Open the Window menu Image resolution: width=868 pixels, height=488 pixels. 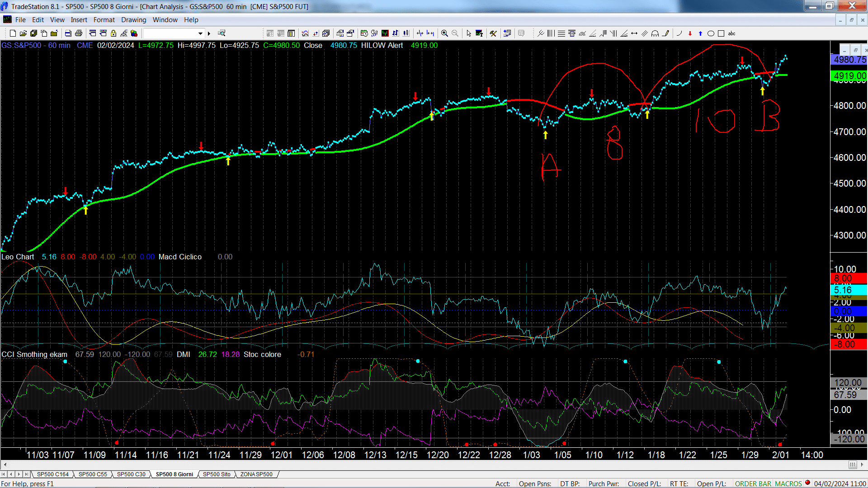click(x=165, y=20)
